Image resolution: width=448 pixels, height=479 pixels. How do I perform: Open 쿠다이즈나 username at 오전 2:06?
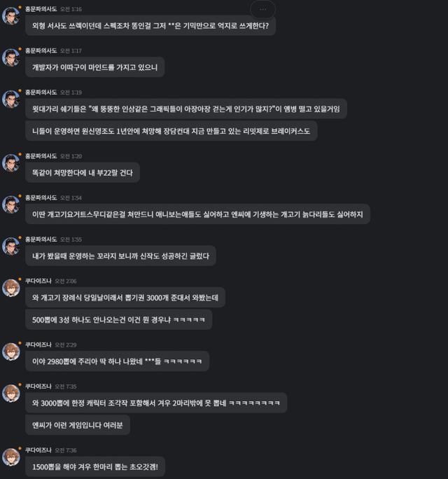38,281
